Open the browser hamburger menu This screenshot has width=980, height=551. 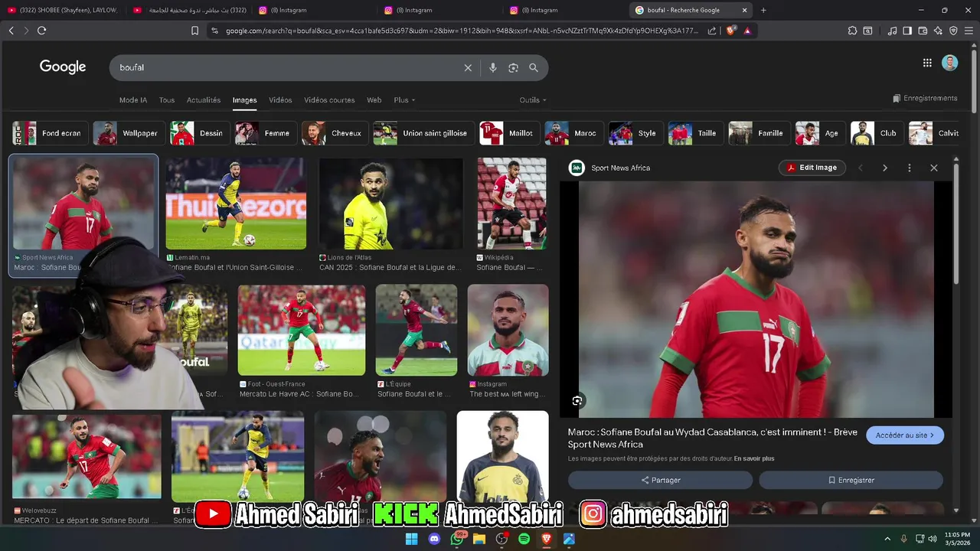pos(969,31)
